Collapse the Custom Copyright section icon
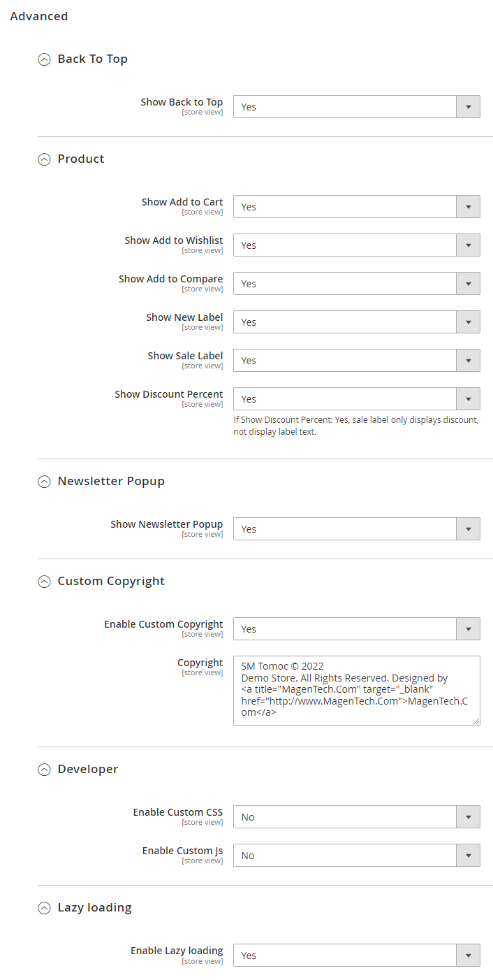The height and width of the screenshot is (980, 493). [x=44, y=582]
